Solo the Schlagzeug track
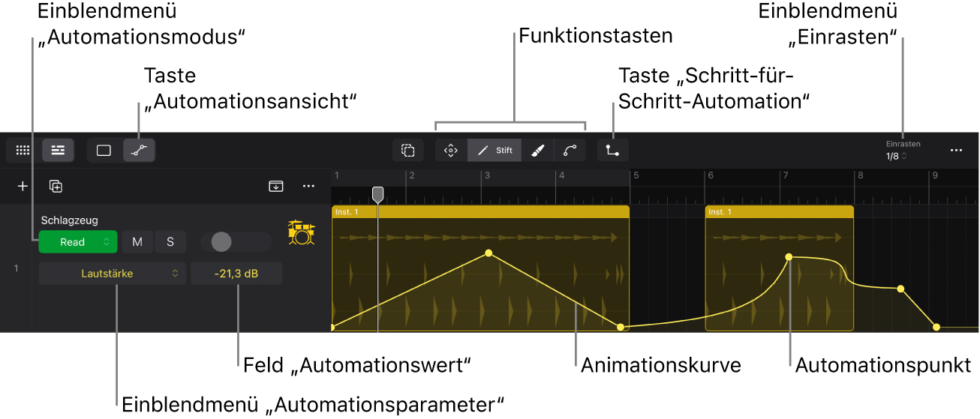This screenshot has height=419, width=980. pos(170,241)
